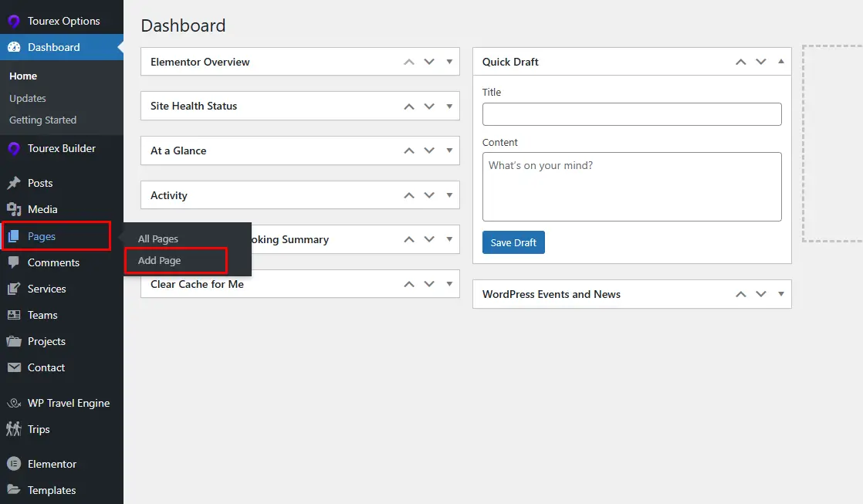Go to Home under Dashboard
This screenshot has height=504, width=863.
23,76
